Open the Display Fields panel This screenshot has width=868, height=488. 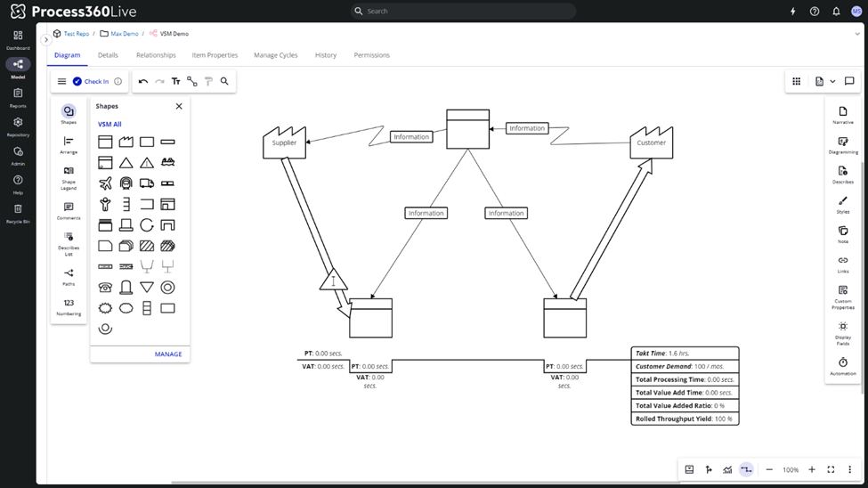click(x=842, y=330)
